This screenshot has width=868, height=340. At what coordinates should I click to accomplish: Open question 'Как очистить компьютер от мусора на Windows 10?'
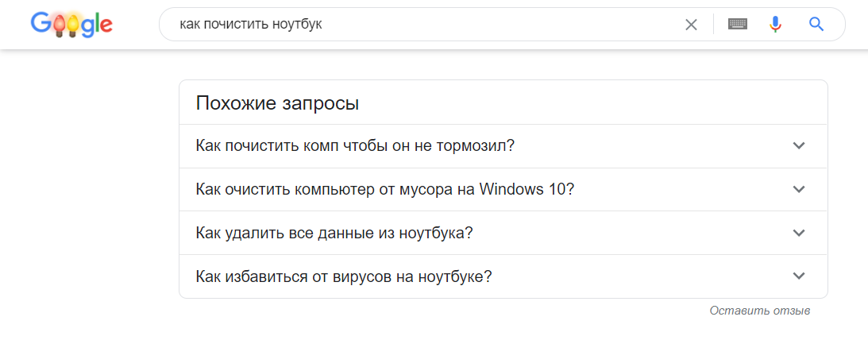click(x=384, y=190)
